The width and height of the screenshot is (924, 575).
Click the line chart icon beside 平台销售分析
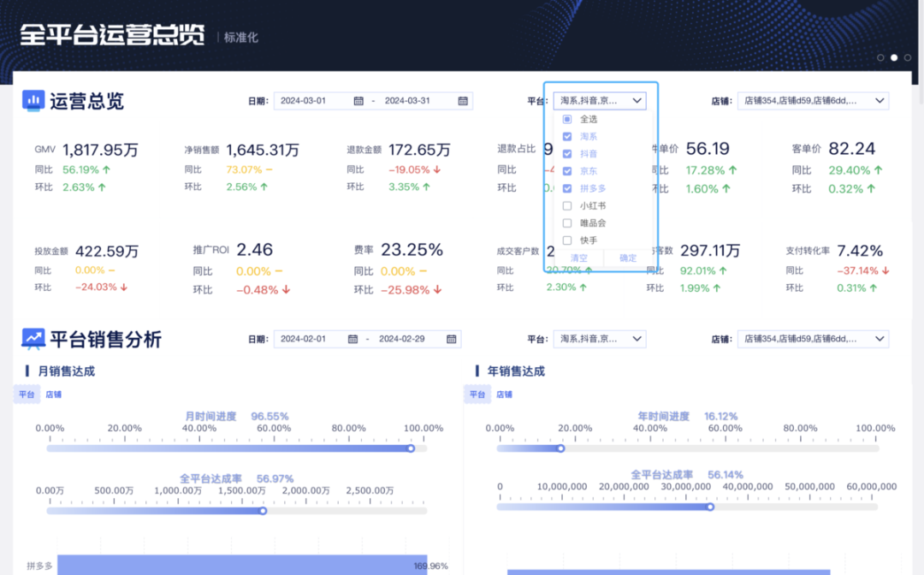33,338
